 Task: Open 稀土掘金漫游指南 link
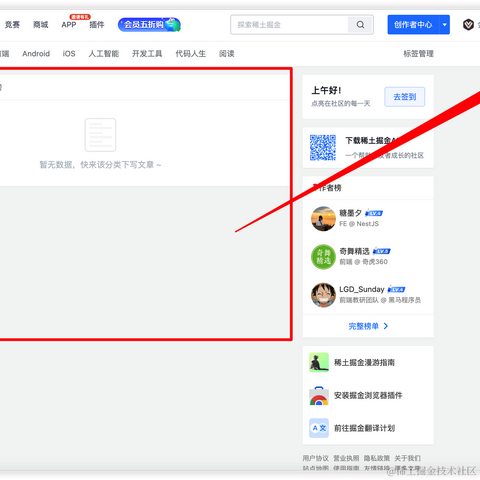click(364, 363)
